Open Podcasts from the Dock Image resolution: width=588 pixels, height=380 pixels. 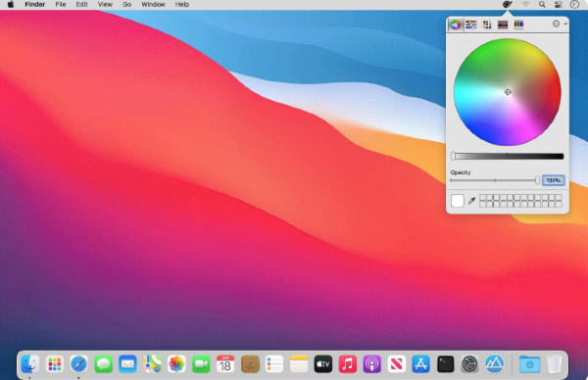coord(372,364)
